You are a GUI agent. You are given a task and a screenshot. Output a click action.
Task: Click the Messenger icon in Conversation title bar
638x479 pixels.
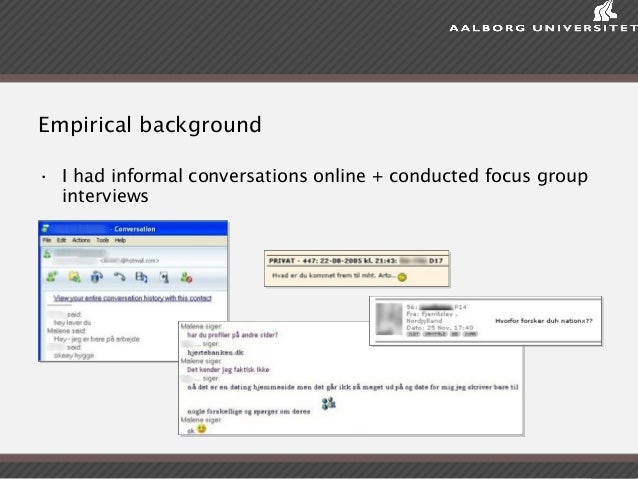(x=46, y=228)
